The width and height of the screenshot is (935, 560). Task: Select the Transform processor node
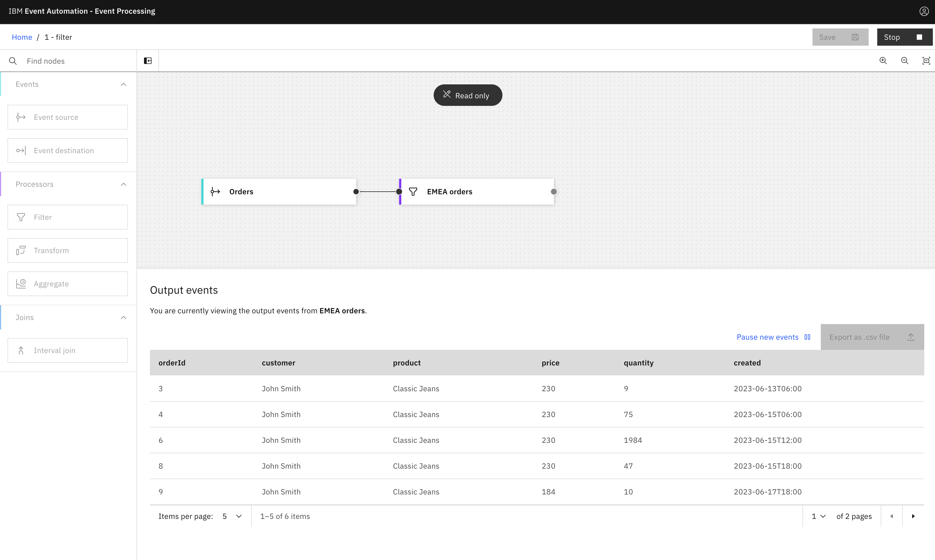pos(67,250)
